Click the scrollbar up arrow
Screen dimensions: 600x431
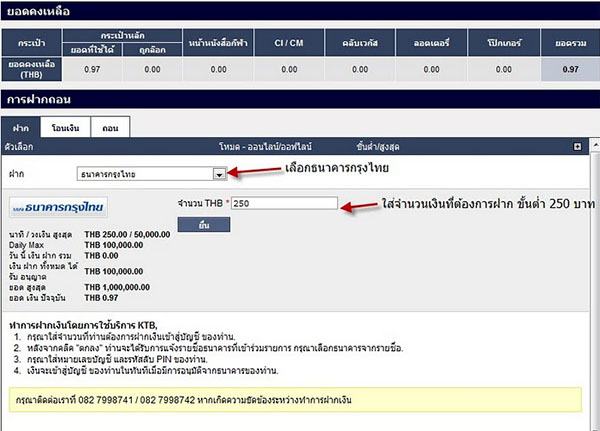click(595, 145)
